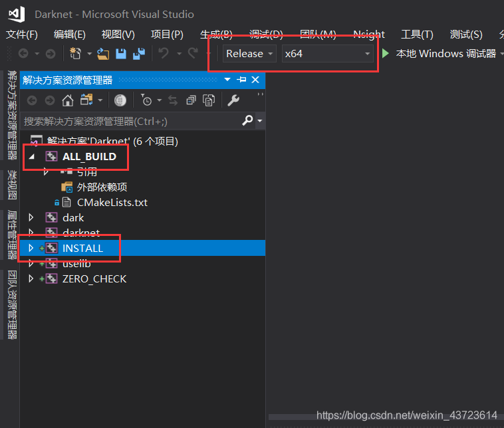Open the 团队资源管理器 side tab
The height and width of the screenshot is (428, 504).
(12, 305)
